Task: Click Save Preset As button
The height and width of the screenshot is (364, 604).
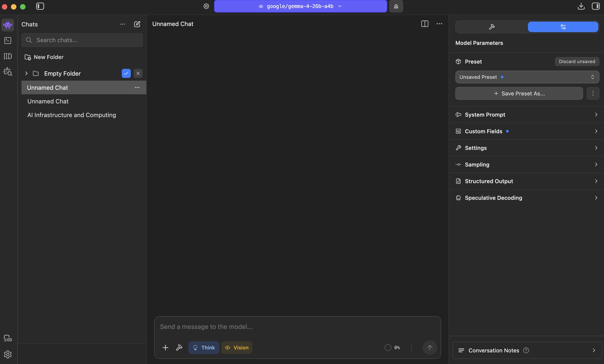Action: pyautogui.click(x=519, y=93)
